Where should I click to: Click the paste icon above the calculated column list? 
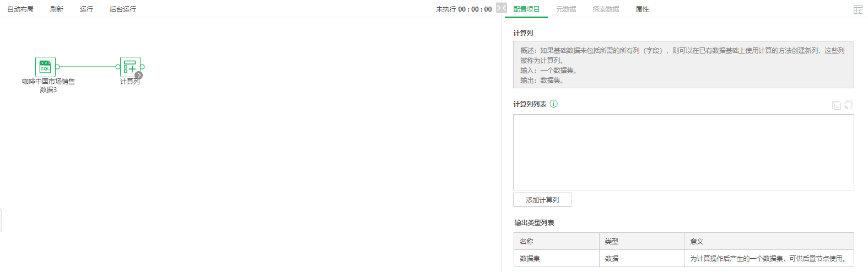click(849, 105)
